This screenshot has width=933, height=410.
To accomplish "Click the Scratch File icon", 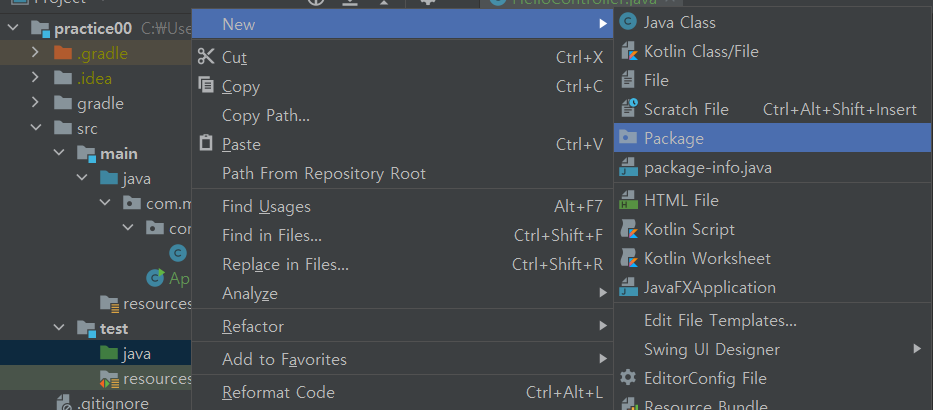I will (628, 109).
